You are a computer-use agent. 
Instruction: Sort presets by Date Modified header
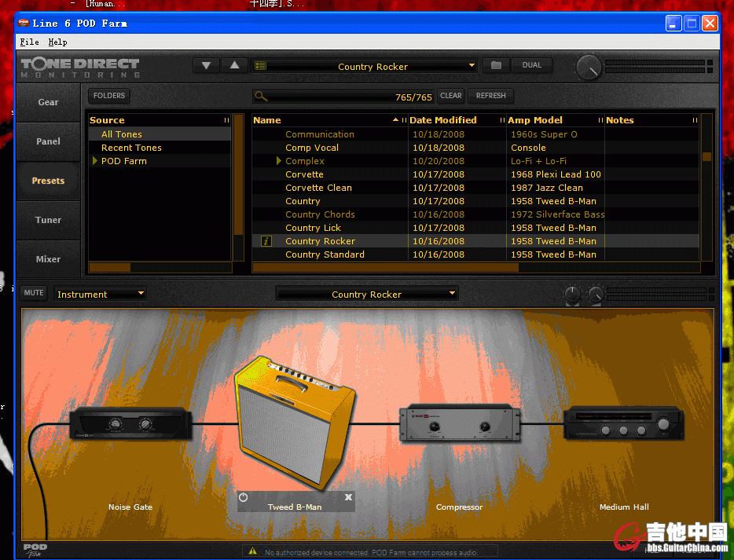[x=457, y=120]
